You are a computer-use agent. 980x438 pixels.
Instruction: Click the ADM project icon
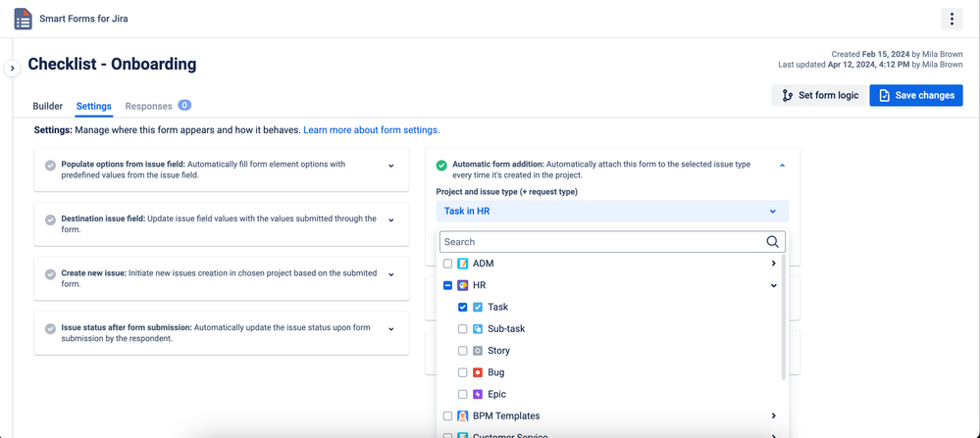coord(462,264)
